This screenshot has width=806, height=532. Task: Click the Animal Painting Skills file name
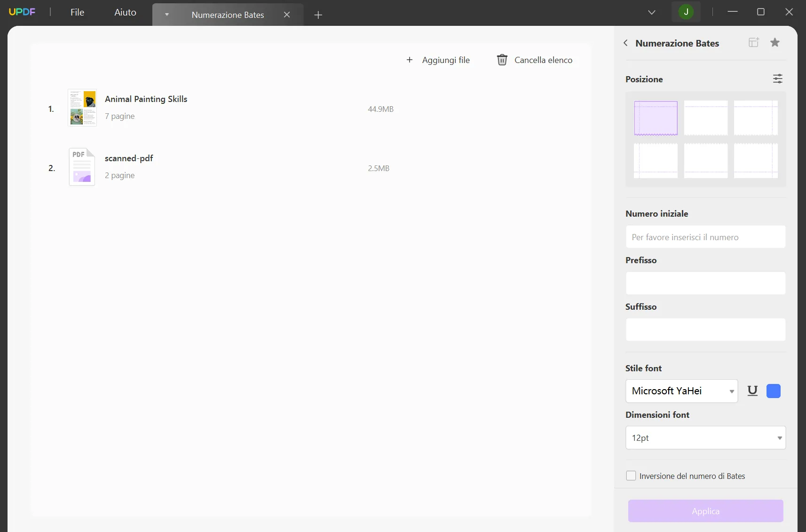coord(146,99)
